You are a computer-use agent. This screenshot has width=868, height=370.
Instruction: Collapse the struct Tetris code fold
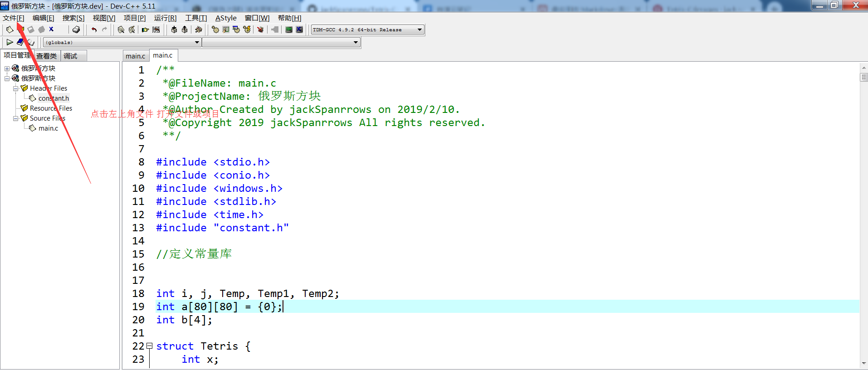149,346
